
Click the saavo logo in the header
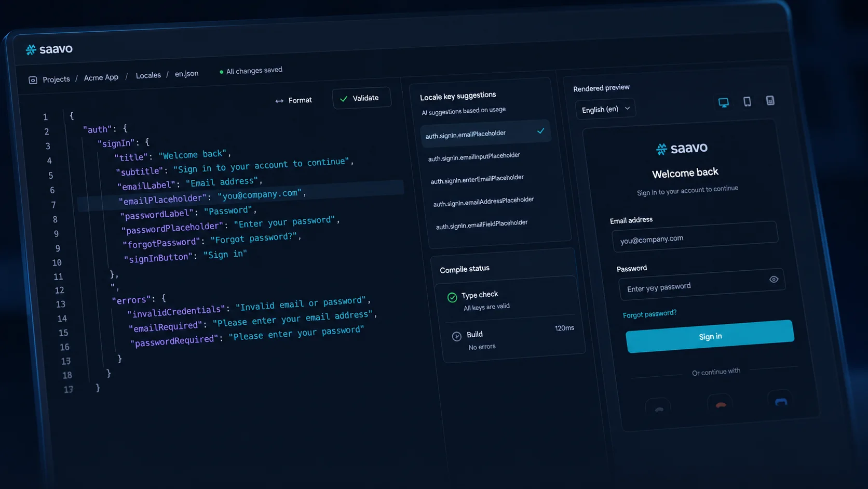coord(49,49)
